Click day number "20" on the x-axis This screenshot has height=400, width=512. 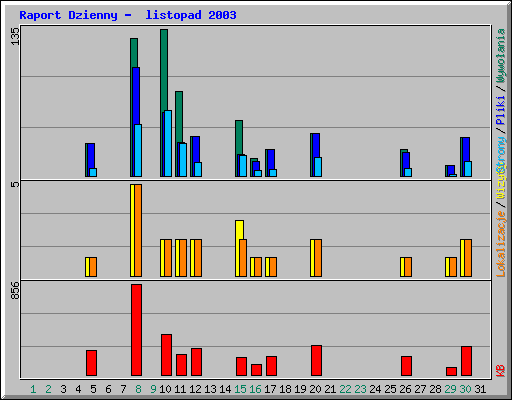pos(315,389)
